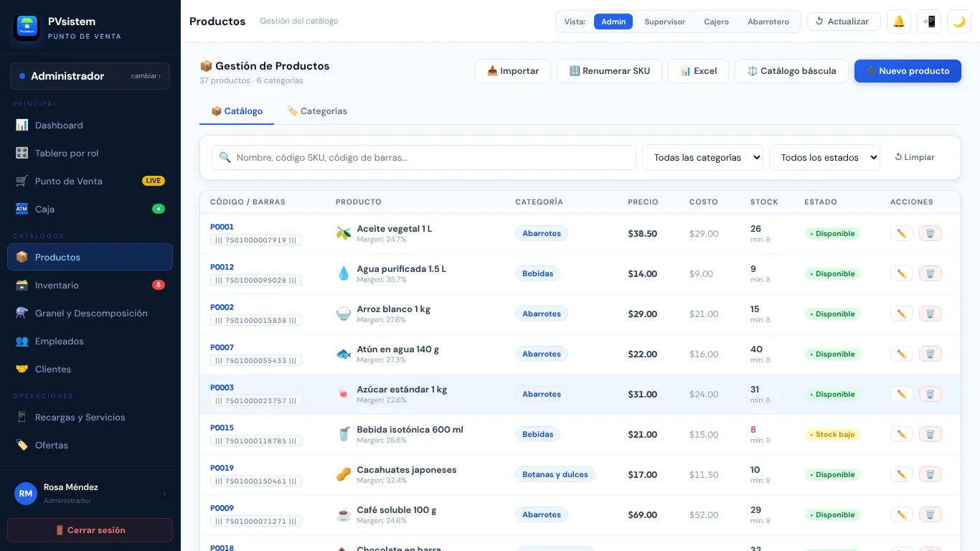
Task: Toggle dark mode moon icon
Action: coord(959,22)
